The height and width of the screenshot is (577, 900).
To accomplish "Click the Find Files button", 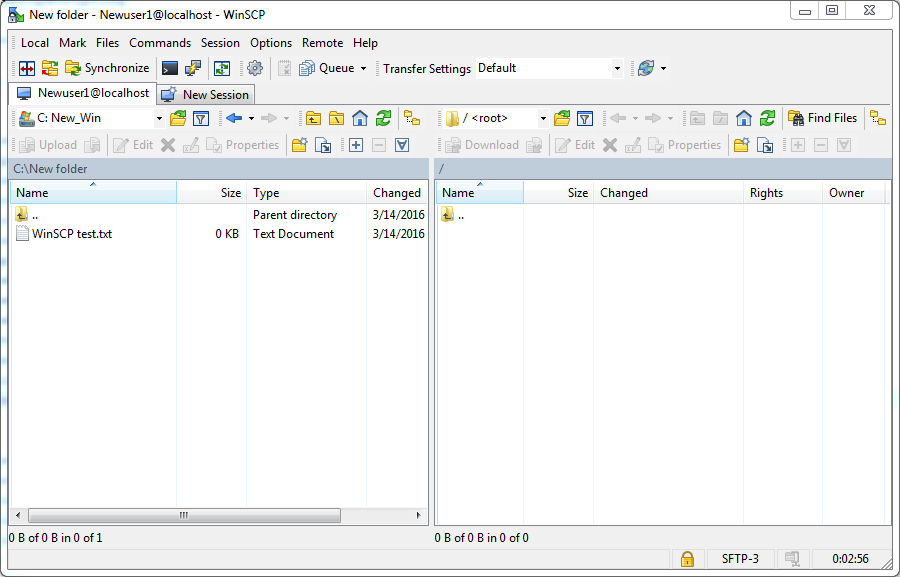I will (822, 118).
